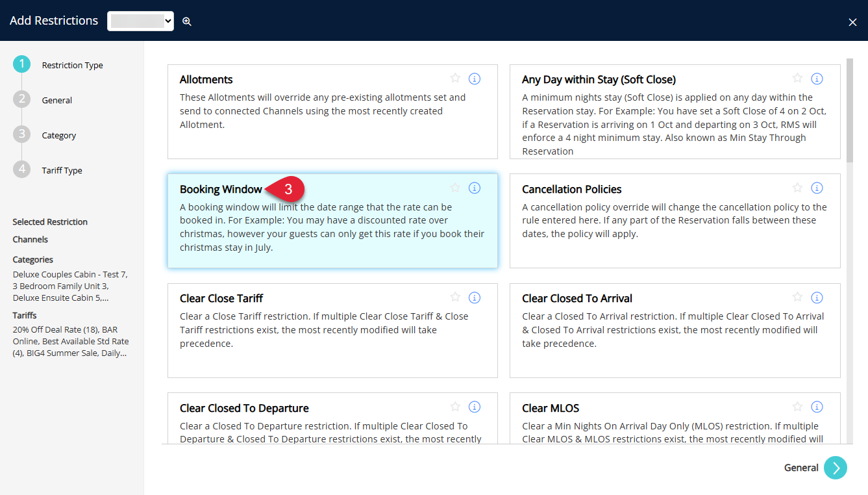Choose Any Day within Stay (Soft Close)
868x495 pixels.
pyautogui.click(x=675, y=112)
